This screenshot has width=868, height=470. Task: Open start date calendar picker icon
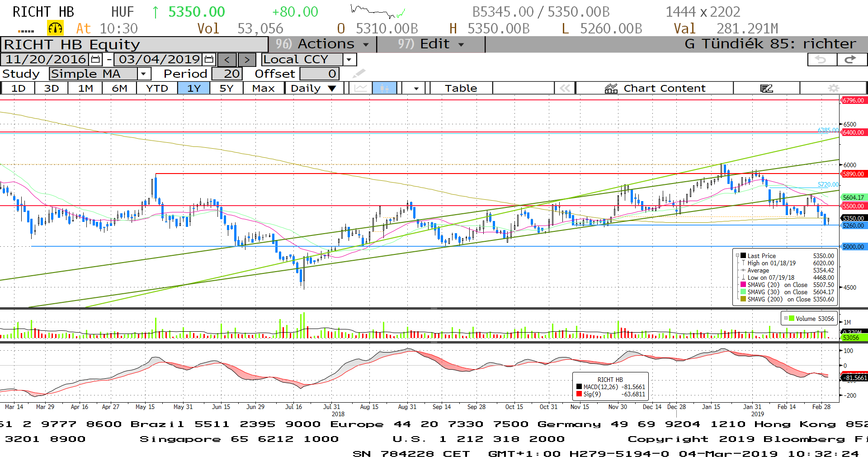(95, 59)
